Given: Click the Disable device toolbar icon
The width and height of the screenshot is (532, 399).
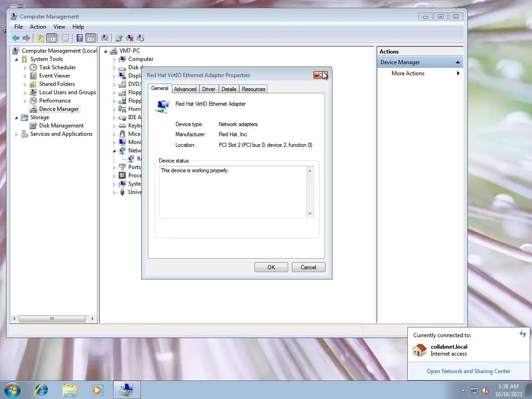Looking at the screenshot, I should [x=140, y=38].
